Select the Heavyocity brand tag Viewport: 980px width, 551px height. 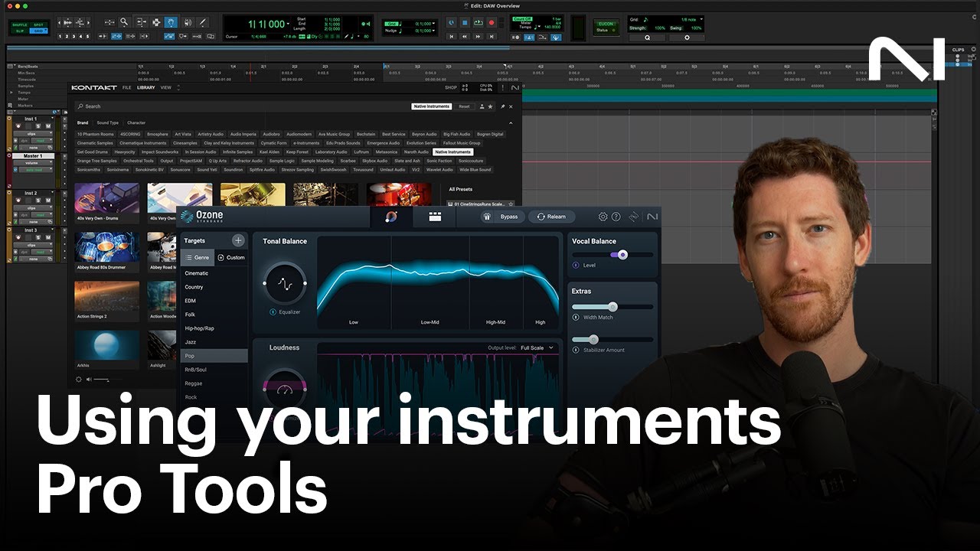pos(125,152)
